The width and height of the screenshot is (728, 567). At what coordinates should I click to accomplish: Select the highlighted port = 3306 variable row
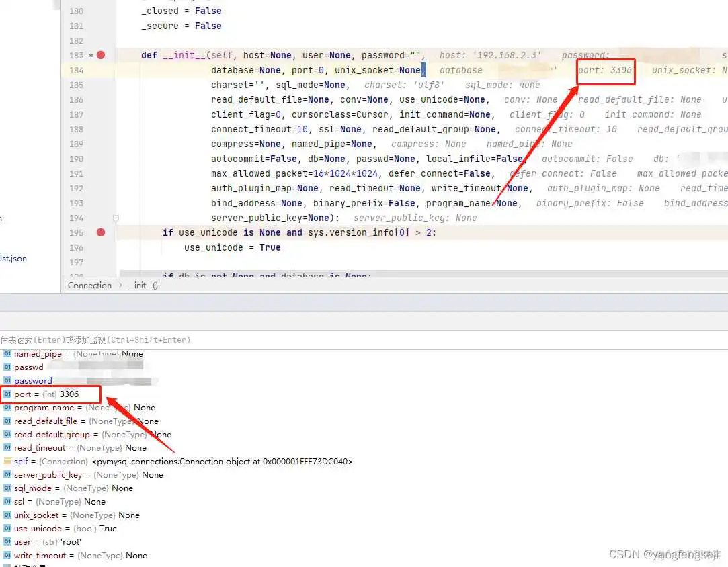(x=50, y=394)
